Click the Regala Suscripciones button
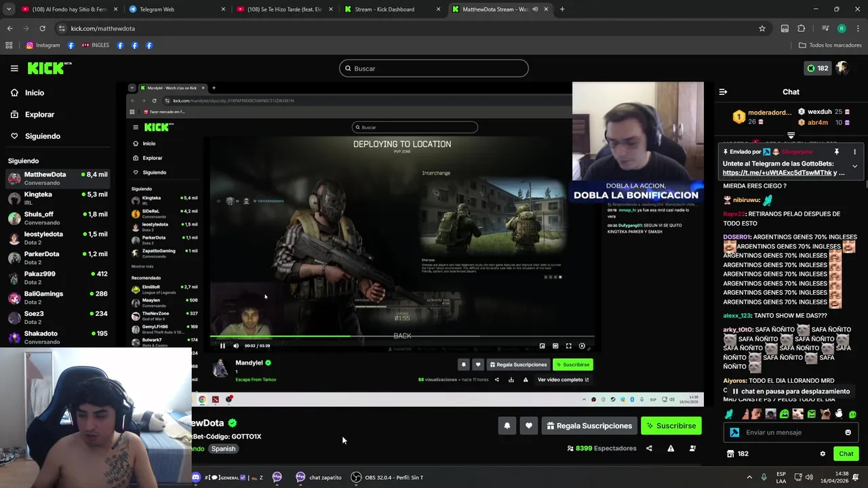Viewport: 868px width, 488px height. tap(589, 426)
